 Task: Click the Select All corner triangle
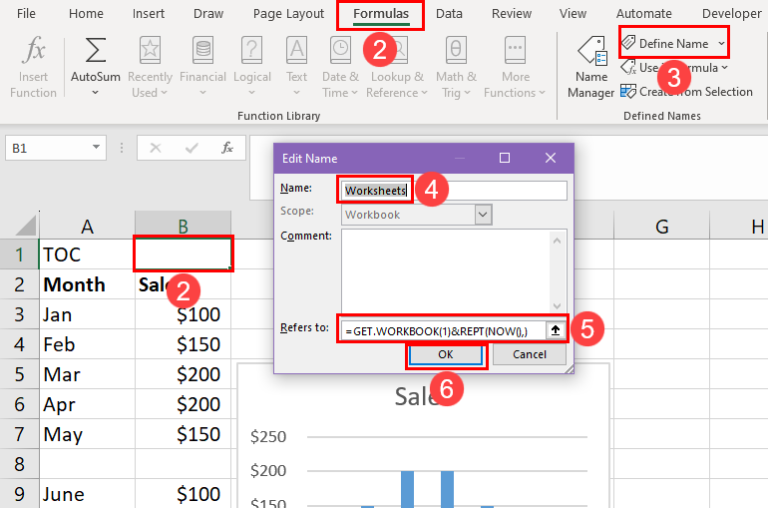pos(25,225)
